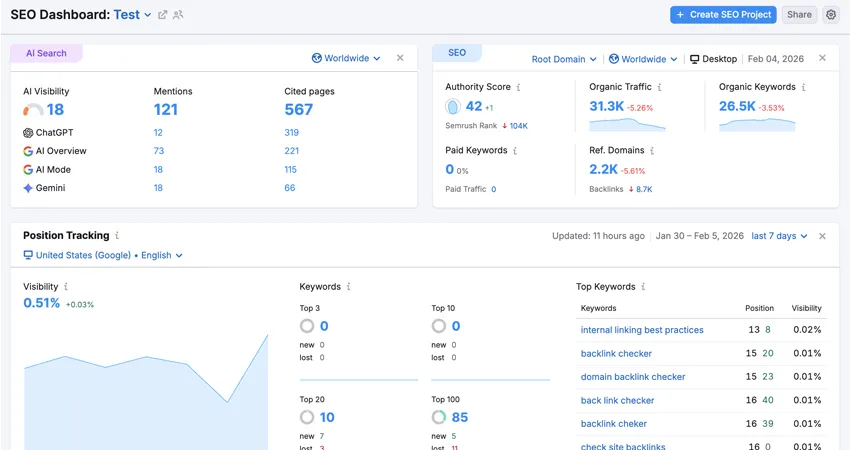Click the Share button

(x=799, y=15)
